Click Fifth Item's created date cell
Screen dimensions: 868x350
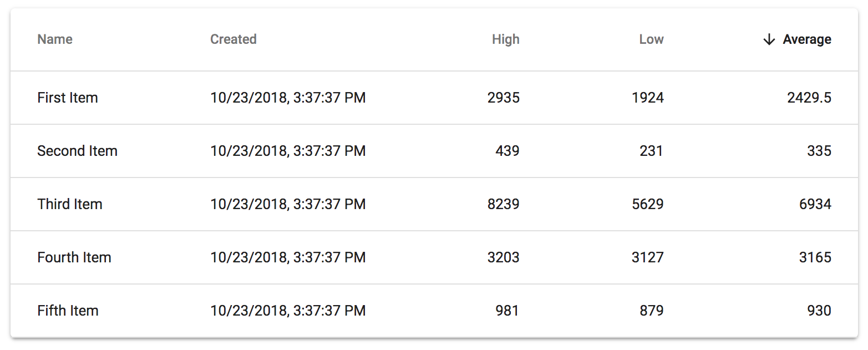(x=288, y=311)
